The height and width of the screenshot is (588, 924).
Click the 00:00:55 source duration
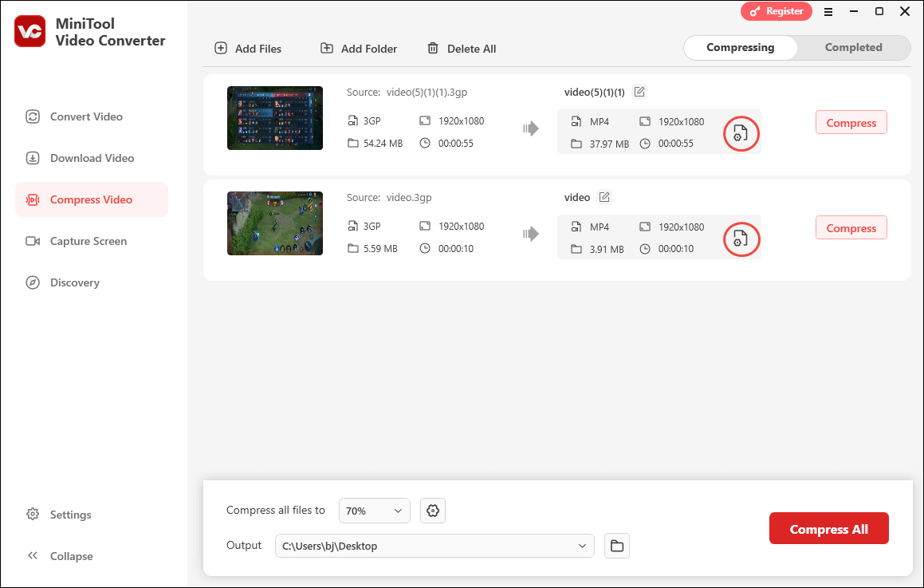[x=455, y=144]
